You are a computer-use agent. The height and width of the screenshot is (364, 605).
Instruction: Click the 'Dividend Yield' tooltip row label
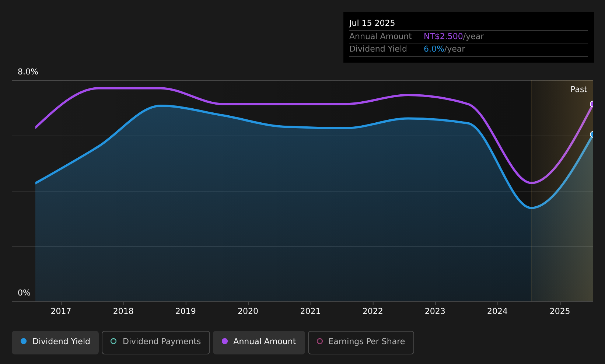click(378, 49)
